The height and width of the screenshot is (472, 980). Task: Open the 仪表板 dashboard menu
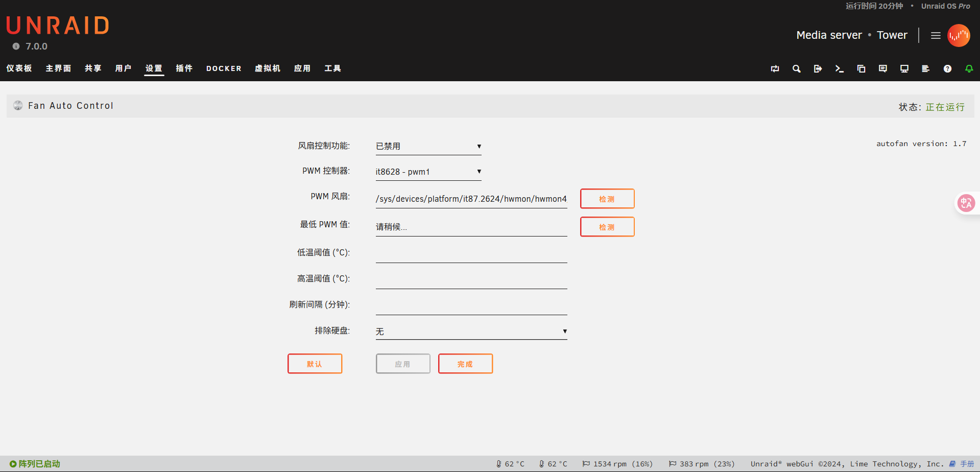pyautogui.click(x=19, y=68)
